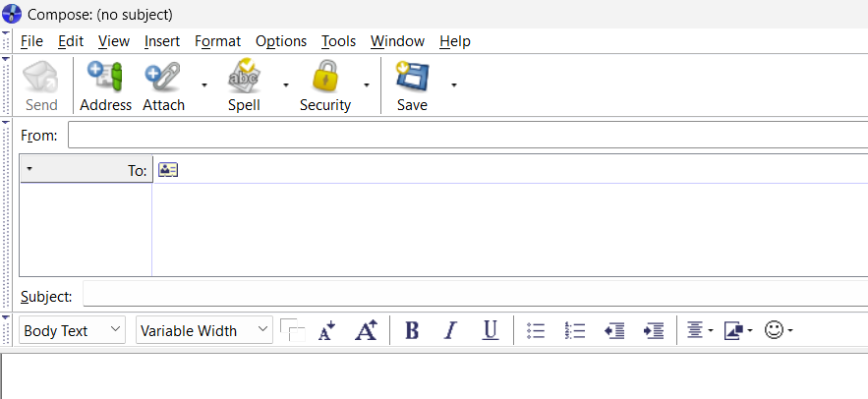The height and width of the screenshot is (399, 868).
Task: Open the Variable Width font dropdown
Action: (204, 331)
